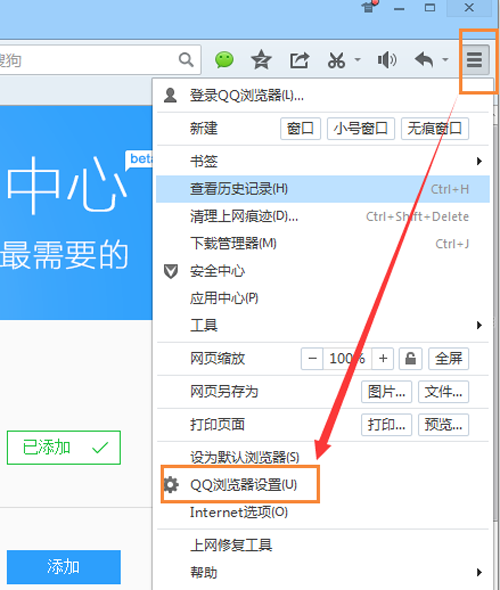Toggle the zoom lock icon

pyautogui.click(x=410, y=359)
